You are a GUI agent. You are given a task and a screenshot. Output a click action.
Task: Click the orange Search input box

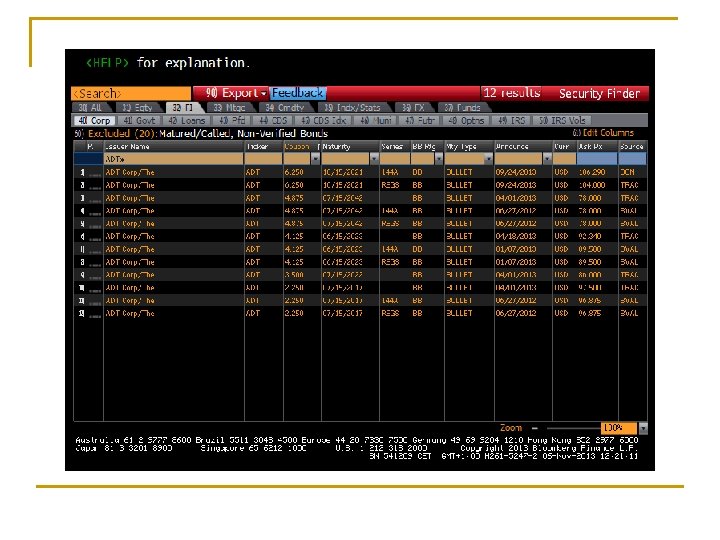tap(131, 93)
